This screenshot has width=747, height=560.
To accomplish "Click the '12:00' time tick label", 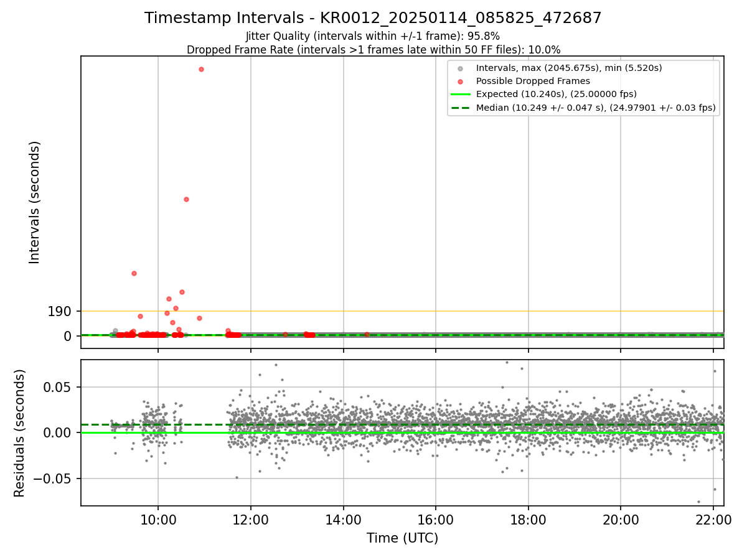I will (x=251, y=520).
